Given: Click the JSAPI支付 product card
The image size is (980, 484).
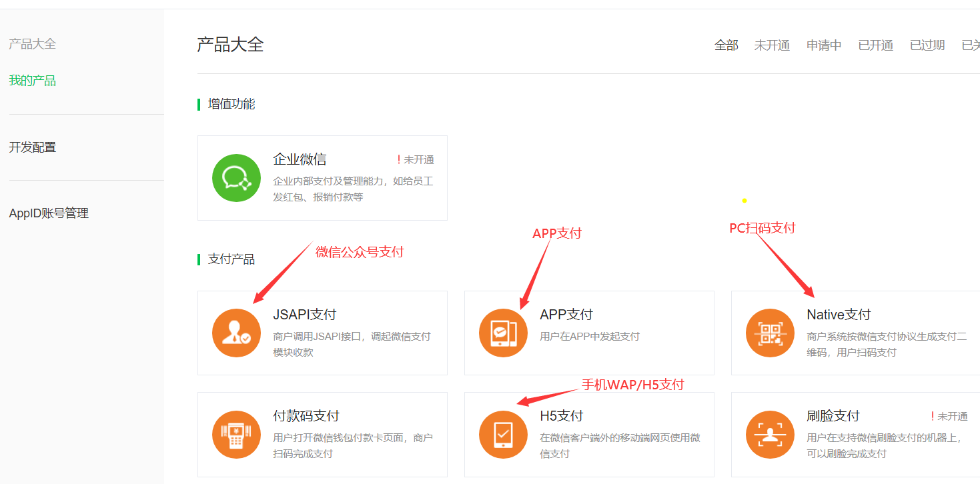Looking at the screenshot, I should [x=322, y=332].
